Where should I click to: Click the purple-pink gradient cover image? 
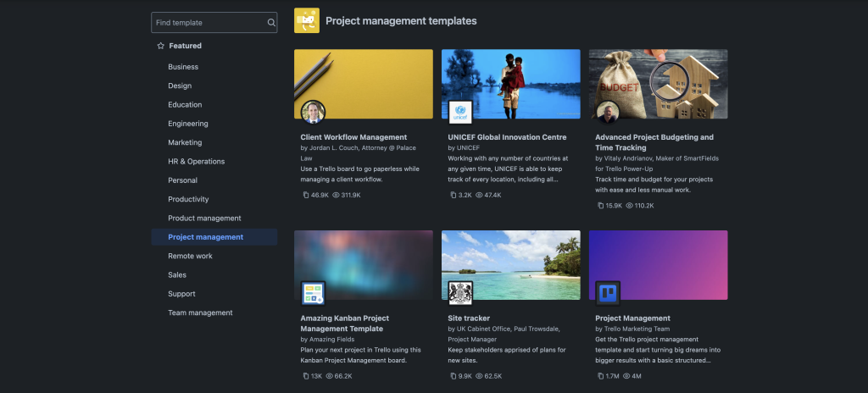(658, 264)
